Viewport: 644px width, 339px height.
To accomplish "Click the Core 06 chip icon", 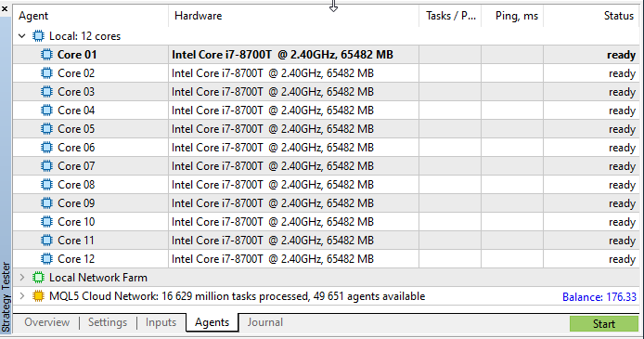I will pos(46,148).
